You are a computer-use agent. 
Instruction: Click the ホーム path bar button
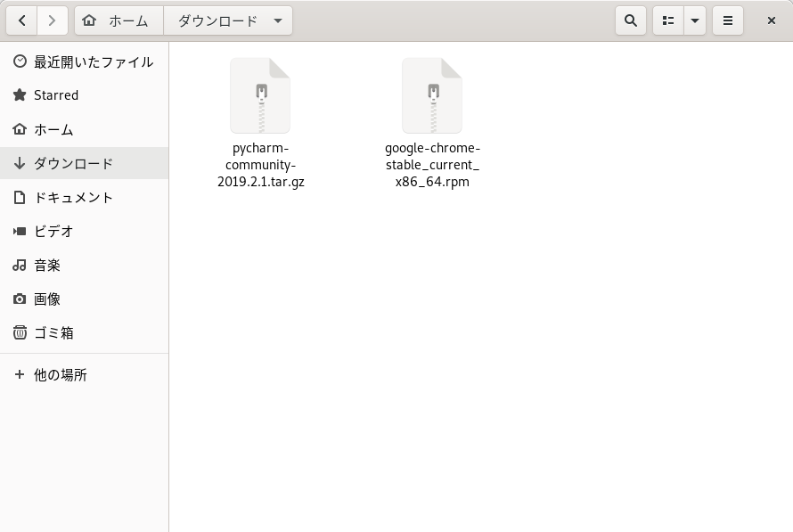point(119,20)
